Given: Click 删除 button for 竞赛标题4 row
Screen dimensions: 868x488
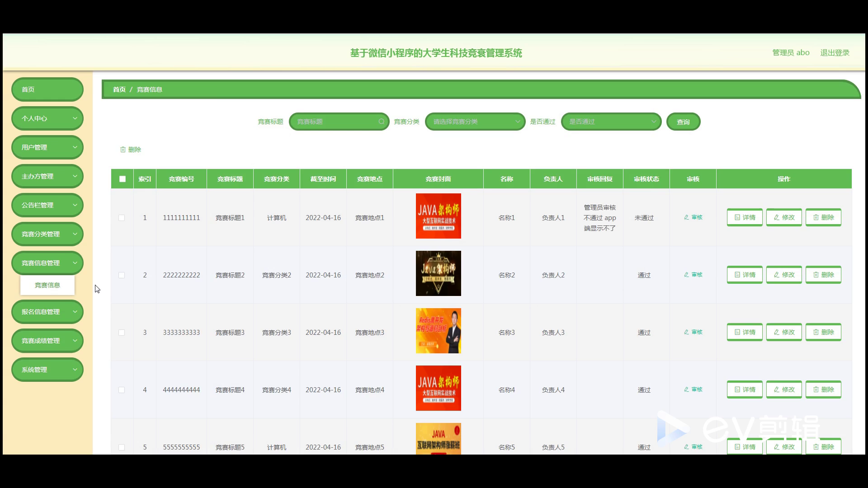Looking at the screenshot, I should pyautogui.click(x=823, y=389).
